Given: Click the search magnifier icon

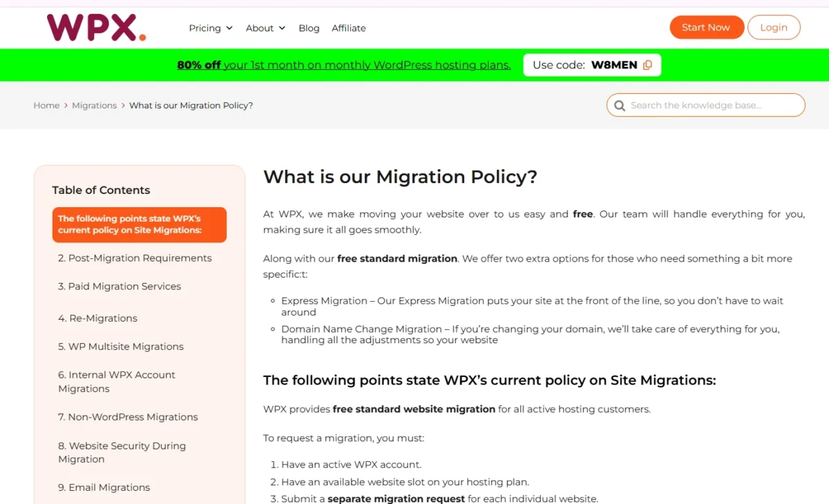Looking at the screenshot, I should [x=619, y=105].
